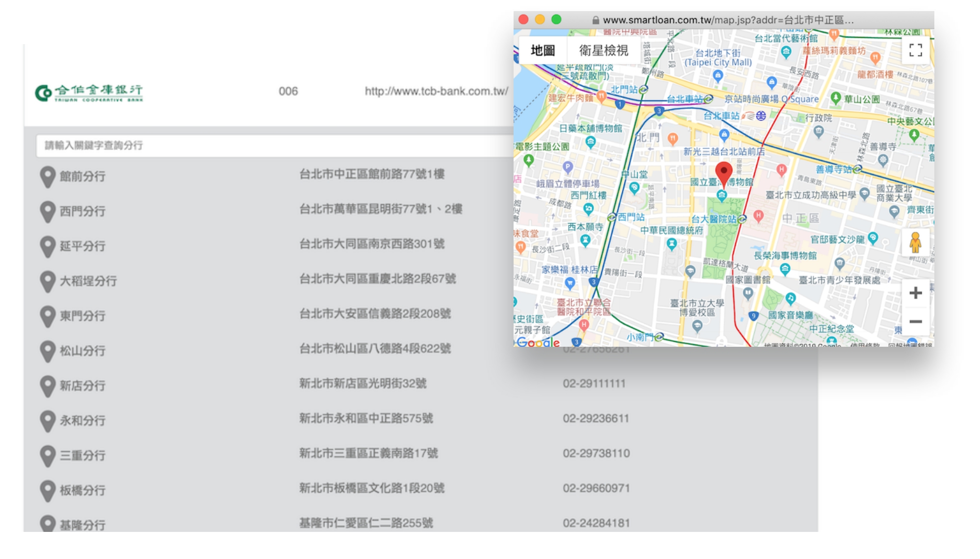Screen dimensions: 980x559
Task: Click the 國家圖書館 marker on the map
Action: pos(748,293)
